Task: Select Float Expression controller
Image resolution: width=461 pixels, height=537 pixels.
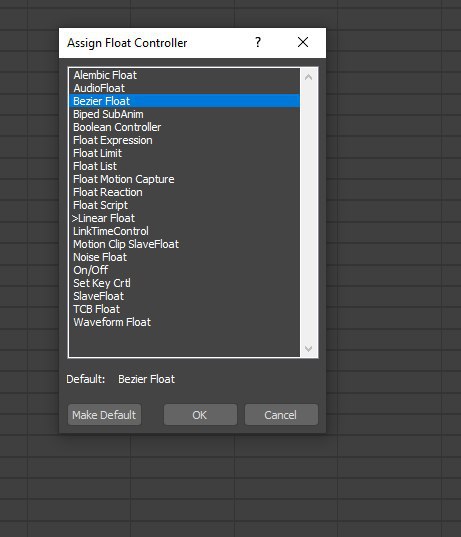Action: (184, 140)
